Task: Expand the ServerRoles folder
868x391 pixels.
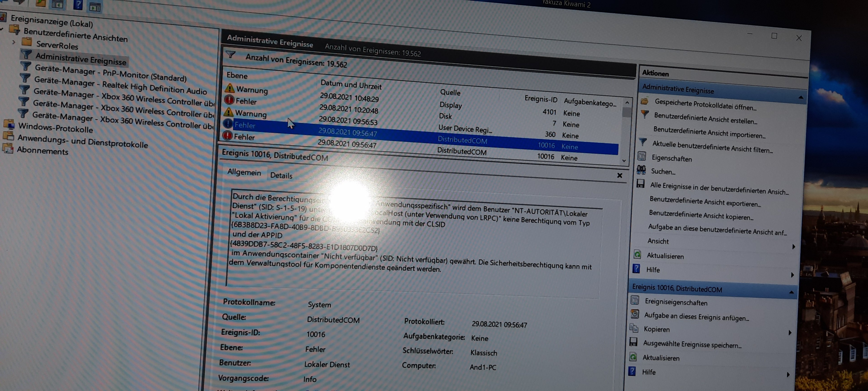Action: [x=14, y=42]
